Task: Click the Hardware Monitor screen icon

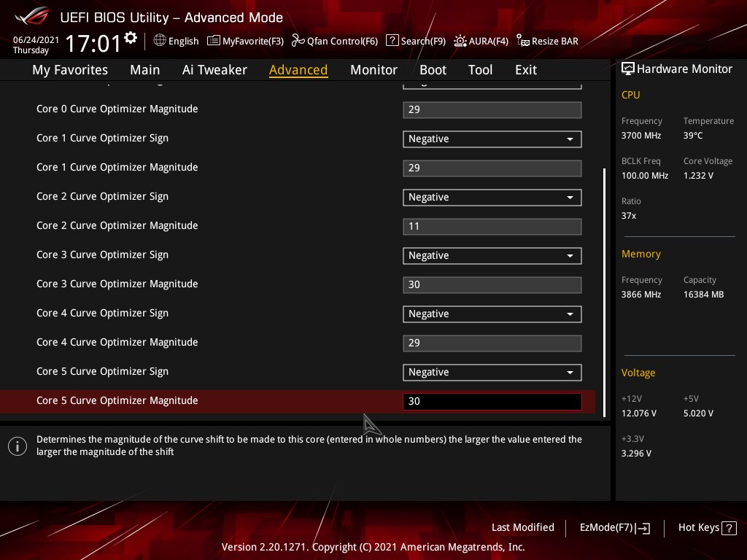Action: pos(628,69)
